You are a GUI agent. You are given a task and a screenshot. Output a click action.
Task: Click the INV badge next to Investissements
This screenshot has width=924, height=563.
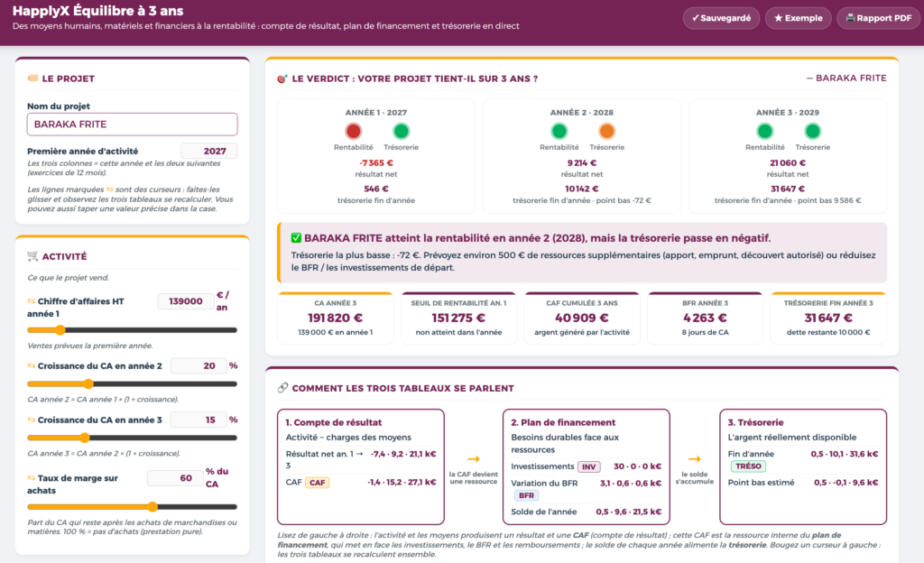click(588, 466)
